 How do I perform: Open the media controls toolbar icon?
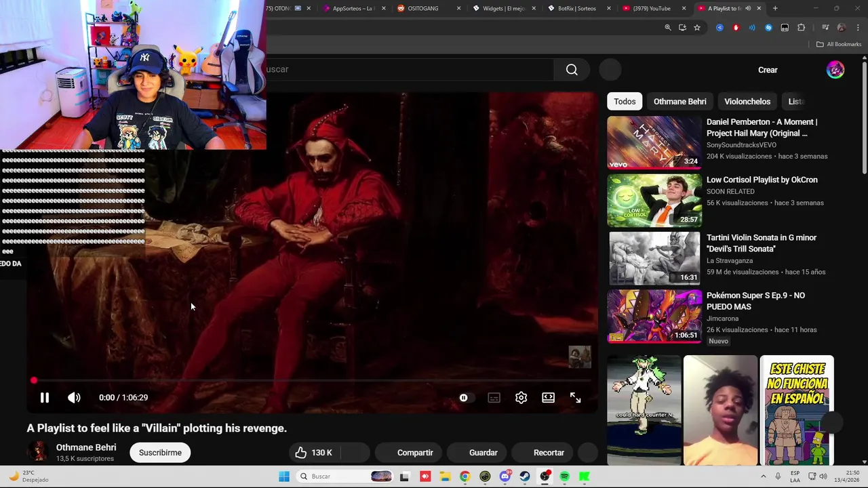pyautogui.click(x=825, y=28)
